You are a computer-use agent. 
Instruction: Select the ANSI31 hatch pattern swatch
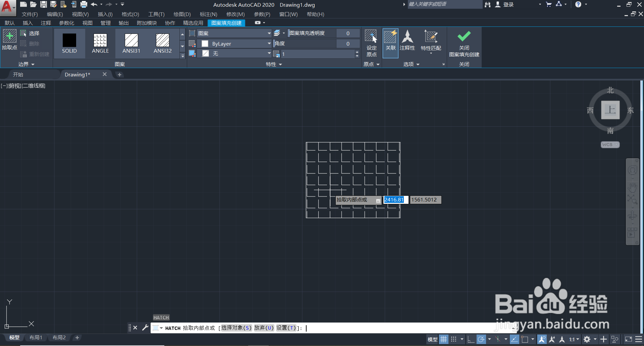[x=131, y=43]
